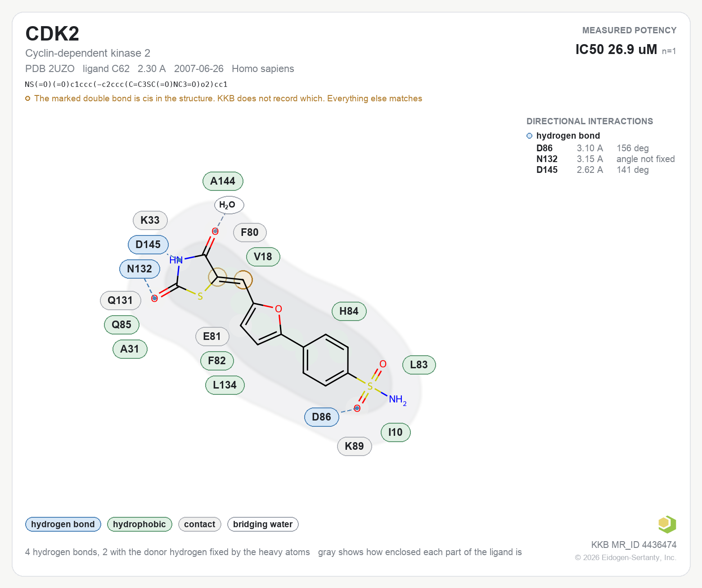The height and width of the screenshot is (588, 702).
Task: Click the orange stereo warning circle marker
Action: coord(27,99)
